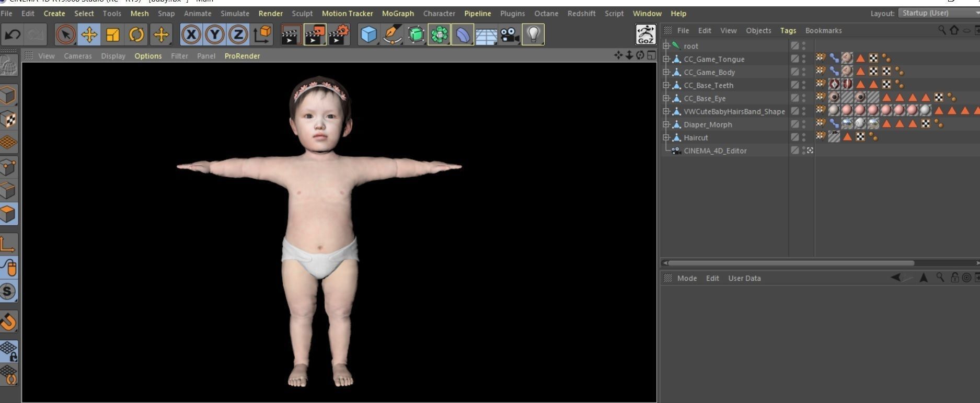Switch to Points mode in sidebar

8,167
